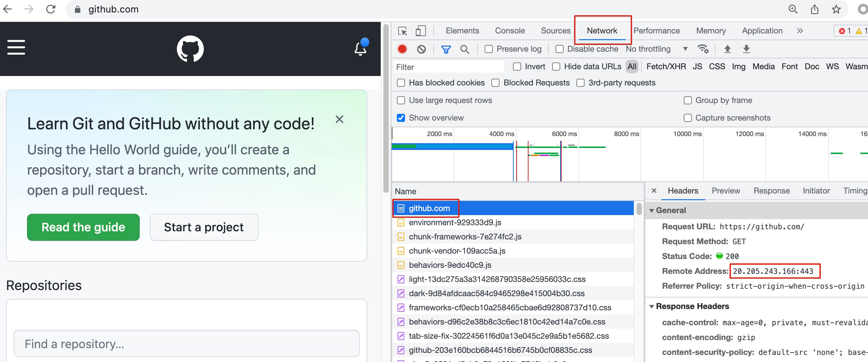868x362 pixels.
Task: Clear the network log
Action: click(x=421, y=49)
